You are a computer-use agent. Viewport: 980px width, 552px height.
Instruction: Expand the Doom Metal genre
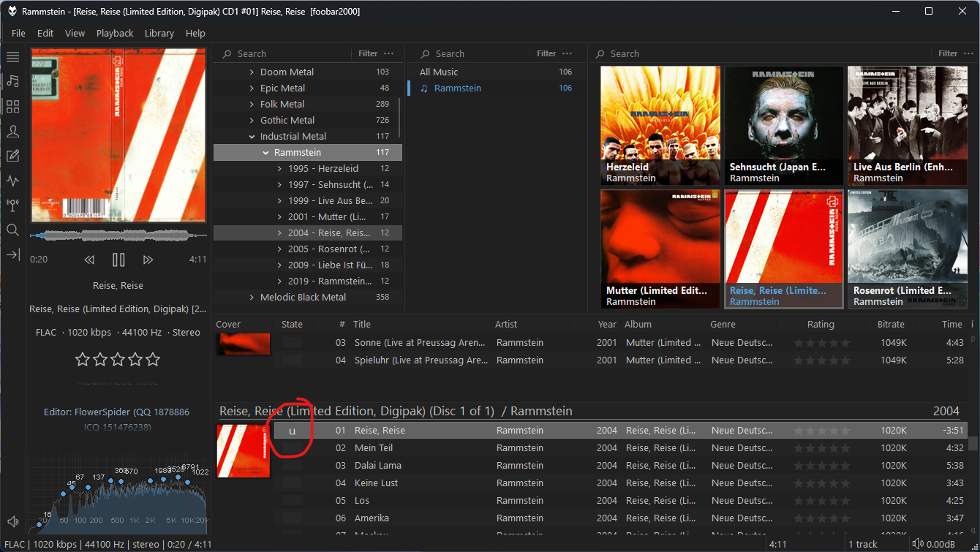[252, 72]
